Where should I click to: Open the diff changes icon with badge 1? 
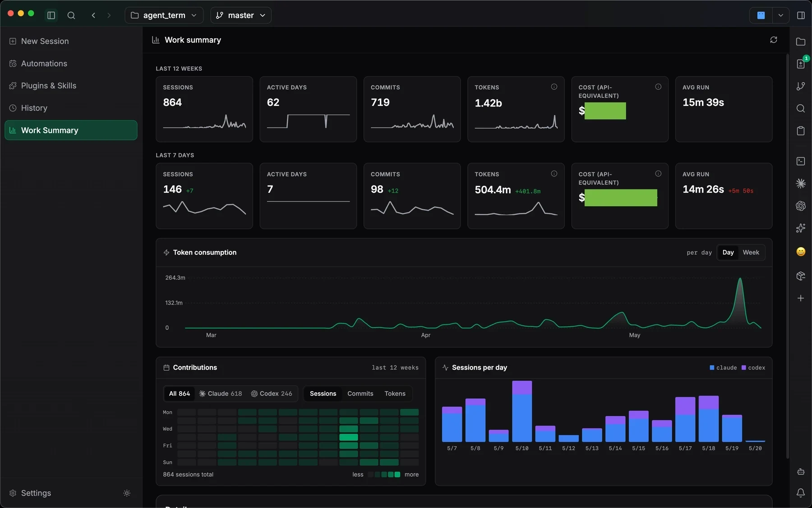pos(801,64)
